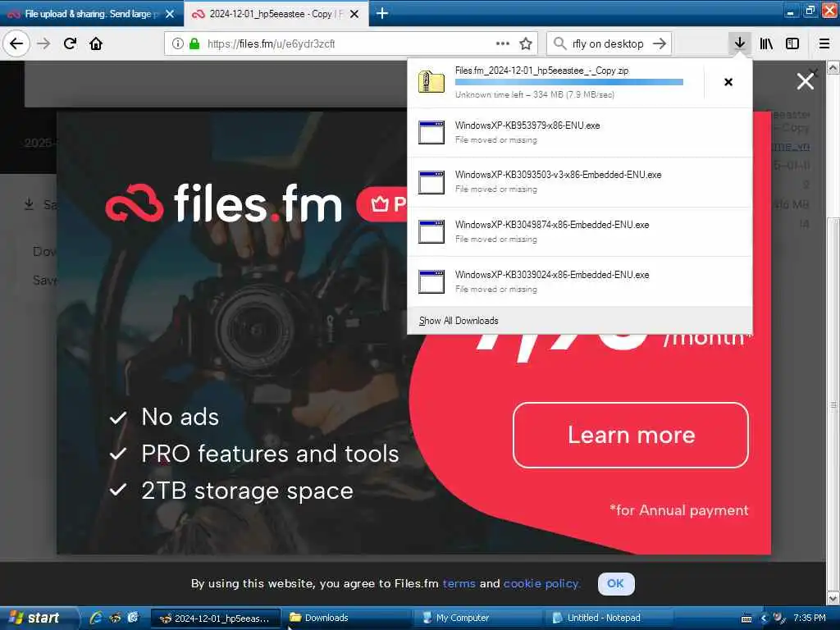Open a new browser tab

click(x=382, y=13)
